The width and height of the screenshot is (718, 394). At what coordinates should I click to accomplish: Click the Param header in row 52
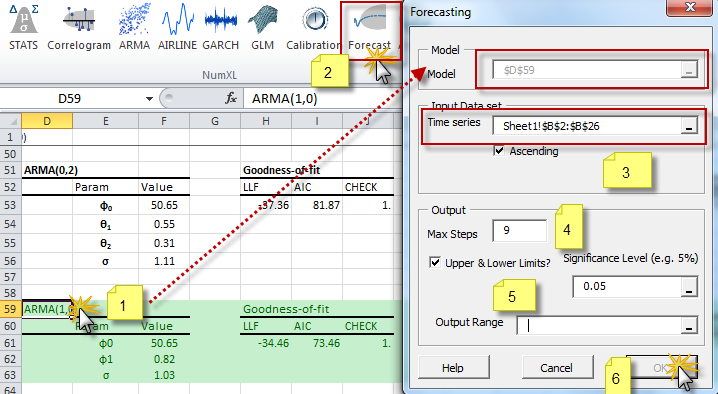tap(92, 187)
